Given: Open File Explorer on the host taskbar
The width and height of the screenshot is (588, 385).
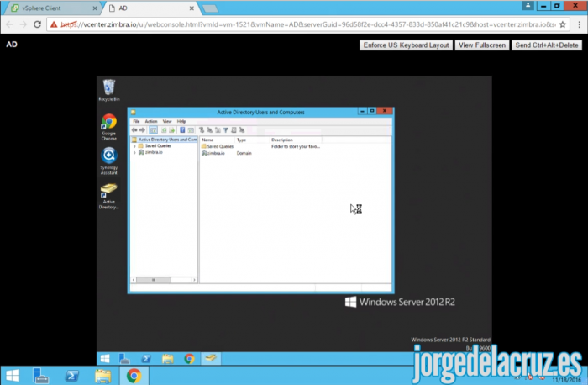Looking at the screenshot, I should click(x=102, y=375).
